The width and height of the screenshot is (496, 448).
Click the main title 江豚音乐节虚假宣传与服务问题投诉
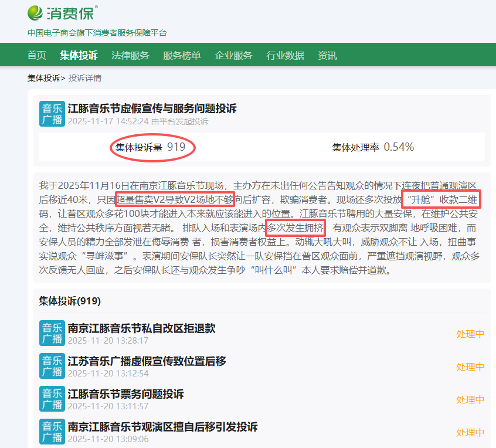[x=152, y=109]
